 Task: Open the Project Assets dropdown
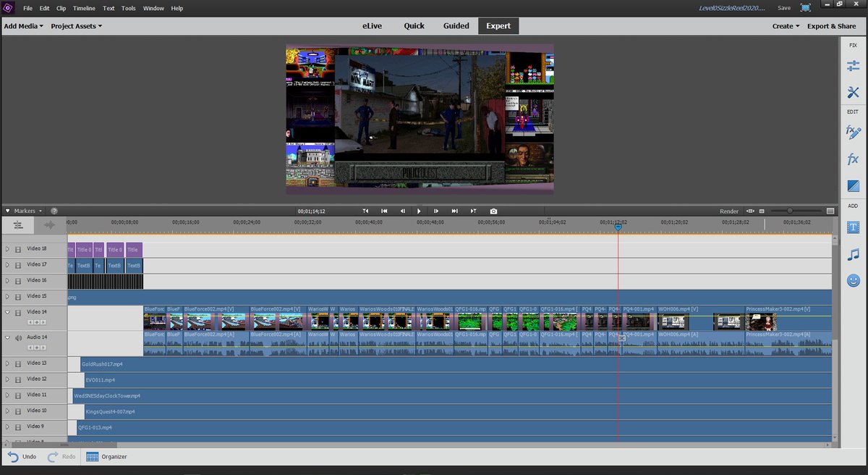76,26
